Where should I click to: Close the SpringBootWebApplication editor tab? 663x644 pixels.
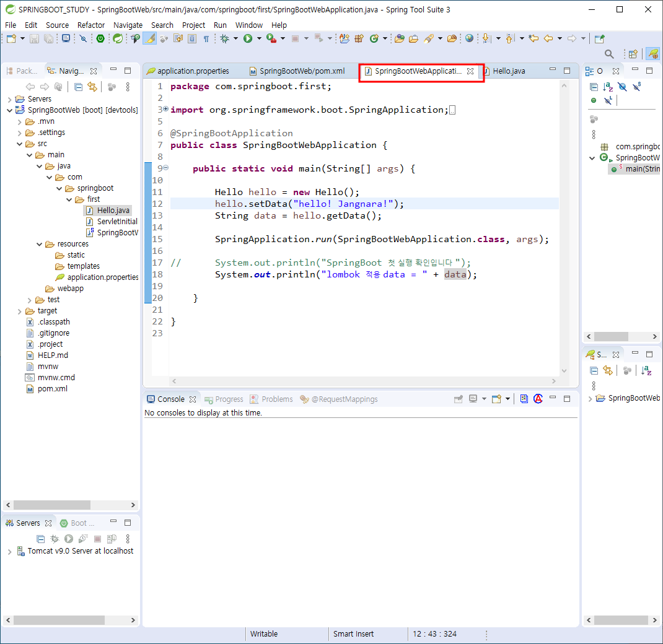coord(470,71)
